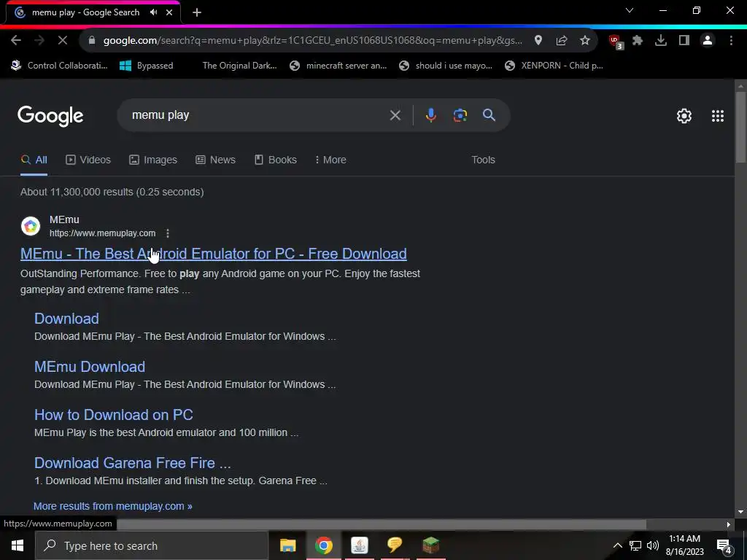Open the Download sitelink

[66, 319]
